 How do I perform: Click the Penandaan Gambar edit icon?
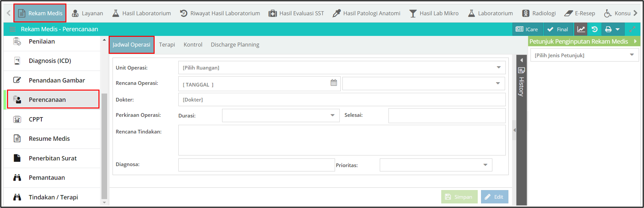[17, 80]
